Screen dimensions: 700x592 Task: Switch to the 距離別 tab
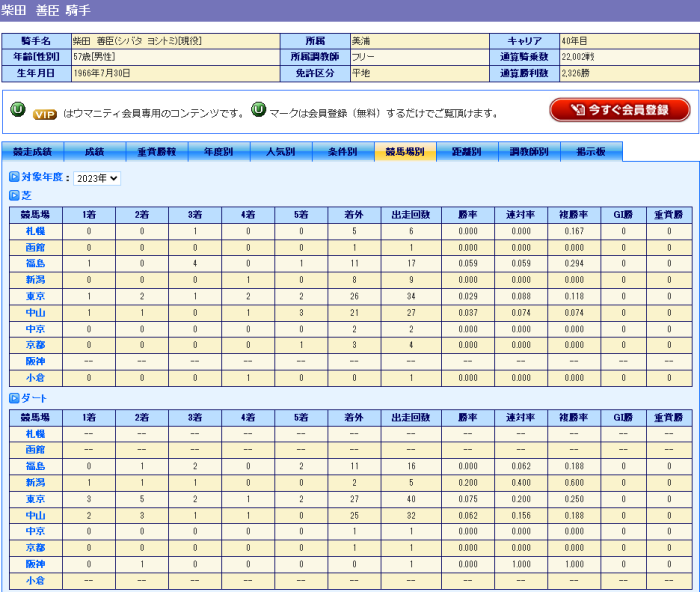click(467, 152)
